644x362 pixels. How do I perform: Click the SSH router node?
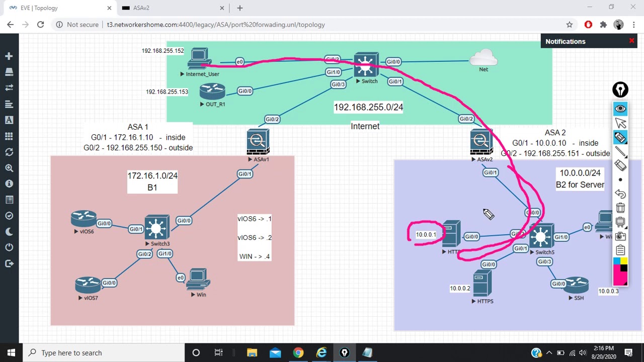[576, 285]
